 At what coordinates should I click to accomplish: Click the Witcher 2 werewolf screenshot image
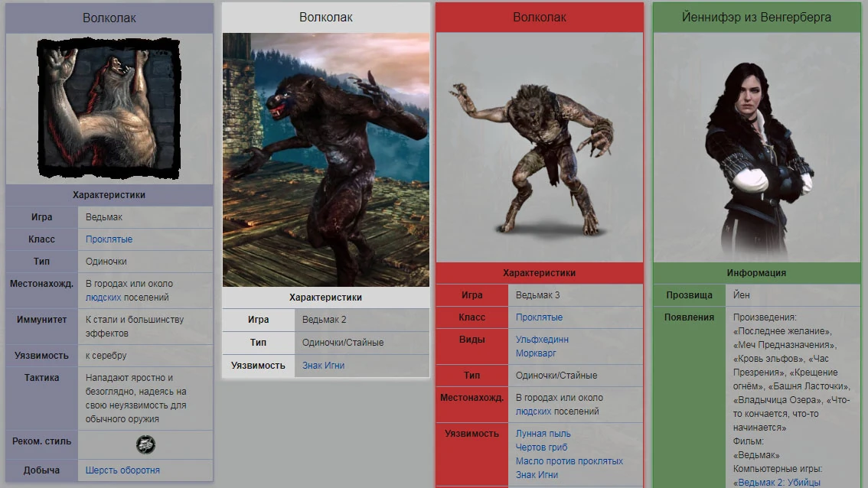(x=326, y=159)
